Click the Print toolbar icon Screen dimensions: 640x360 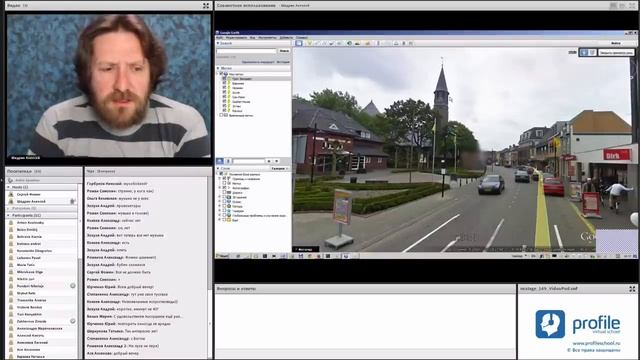(x=397, y=43)
